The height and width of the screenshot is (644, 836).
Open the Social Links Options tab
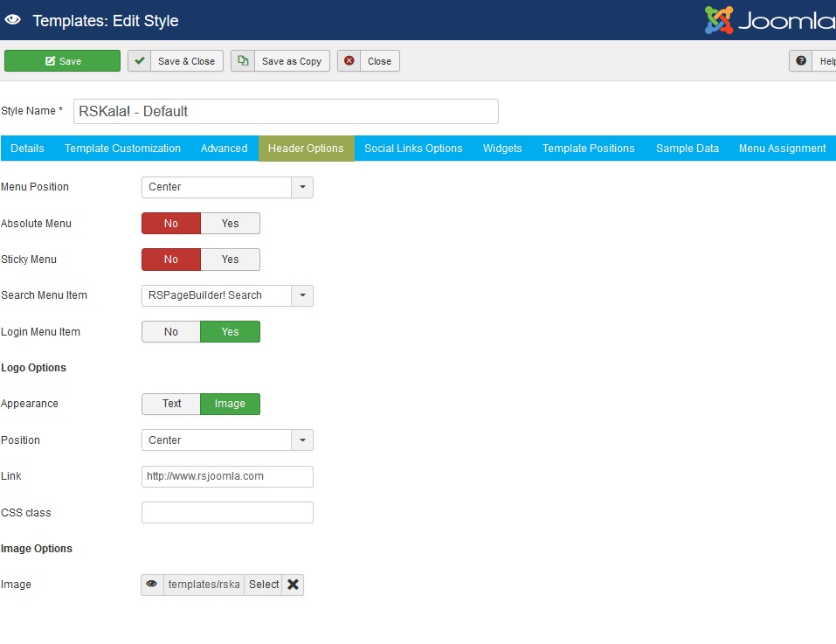[x=413, y=149]
